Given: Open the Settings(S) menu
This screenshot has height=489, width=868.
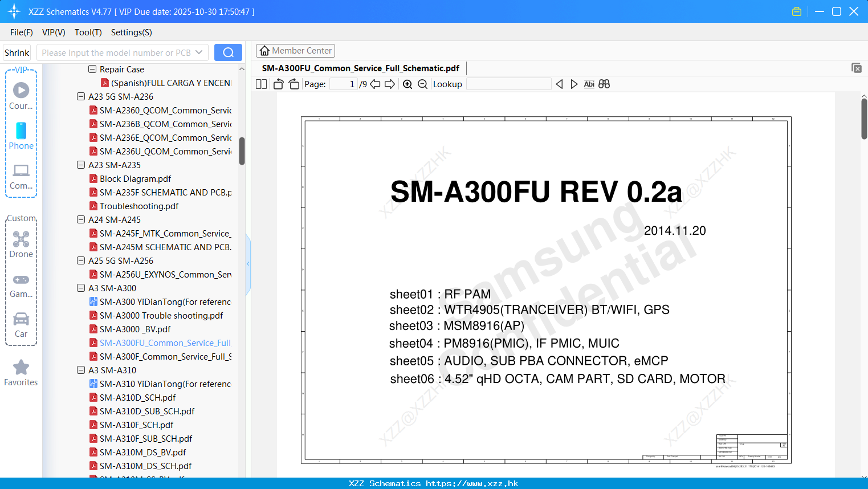Looking at the screenshot, I should tap(131, 32).
